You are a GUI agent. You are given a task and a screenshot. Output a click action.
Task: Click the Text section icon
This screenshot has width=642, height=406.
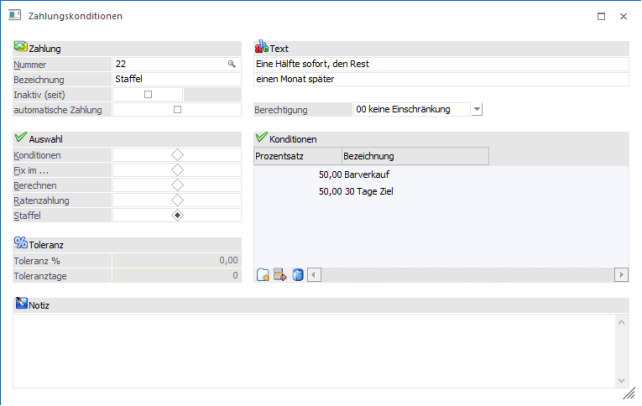coord(262,47)
